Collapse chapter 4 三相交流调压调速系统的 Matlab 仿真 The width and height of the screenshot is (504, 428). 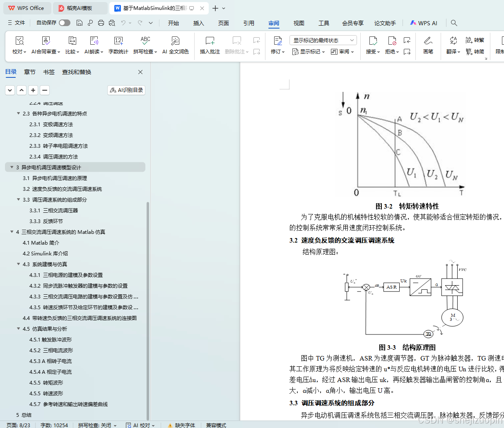(12, 232)
